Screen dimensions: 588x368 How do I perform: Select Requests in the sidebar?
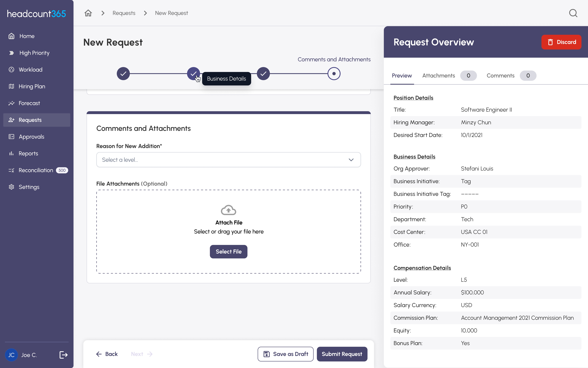[x=37, y=120]
